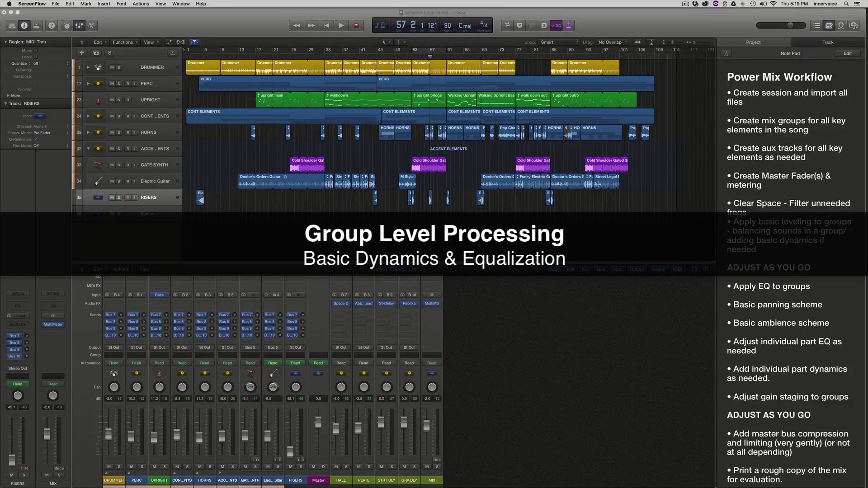
Task: Click the Space D plugin slot on HALL
Action: point(341,304)
